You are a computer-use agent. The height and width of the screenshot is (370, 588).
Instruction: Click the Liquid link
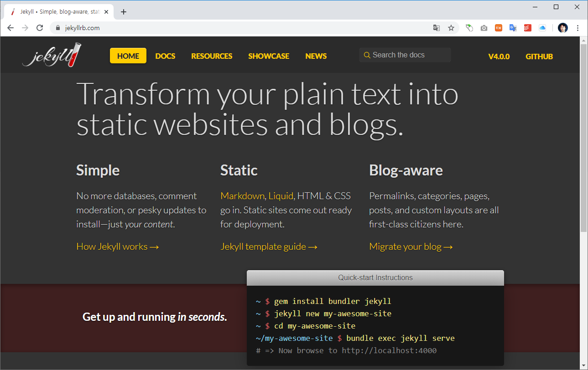[281, 196]
